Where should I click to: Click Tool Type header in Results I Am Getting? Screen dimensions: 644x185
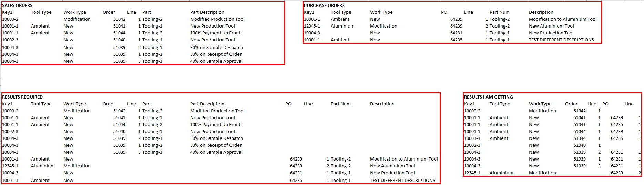pyautogui.click(x=500, y=104)
